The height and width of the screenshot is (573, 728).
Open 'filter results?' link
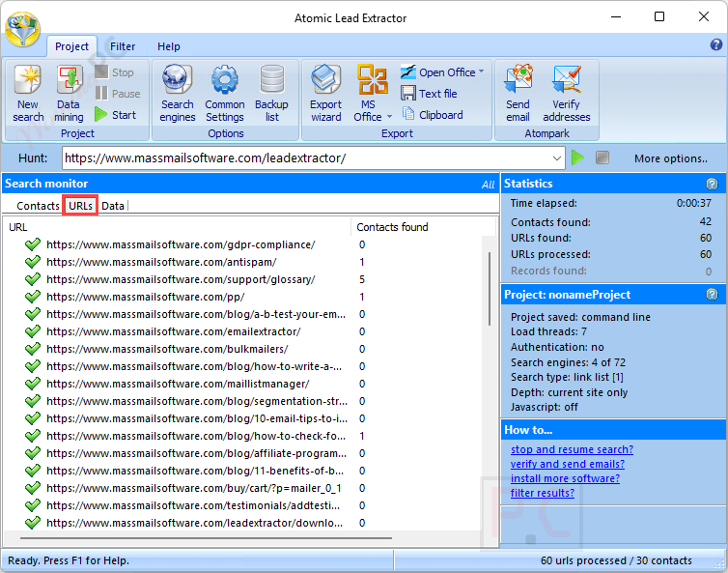[543, 493]
